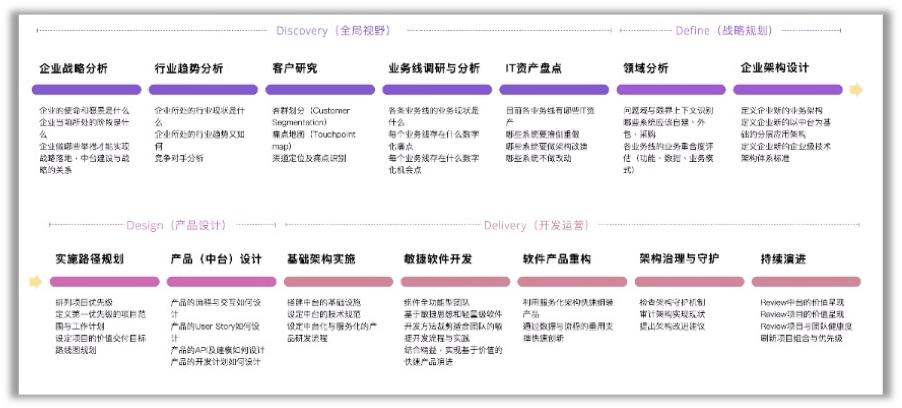Click the purple bar under 企业架构设计
Viewport: 902px width, 408px height.
788,90
